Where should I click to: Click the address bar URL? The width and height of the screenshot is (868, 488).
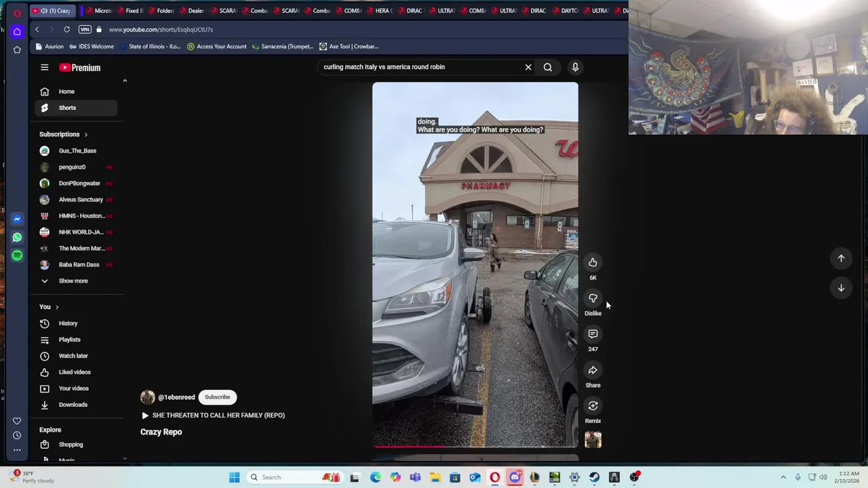[161, 30]
